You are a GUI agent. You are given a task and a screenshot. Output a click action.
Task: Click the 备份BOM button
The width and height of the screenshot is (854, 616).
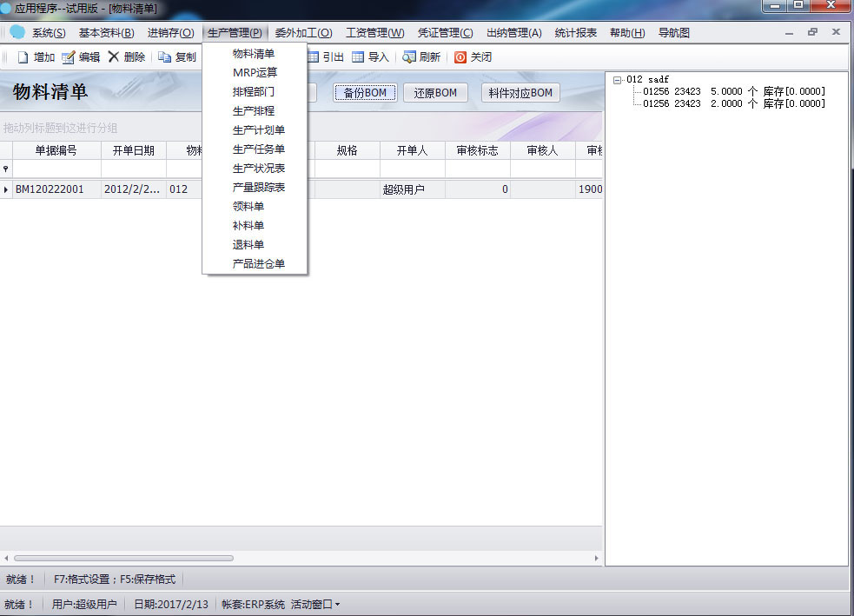click(364, 93)
